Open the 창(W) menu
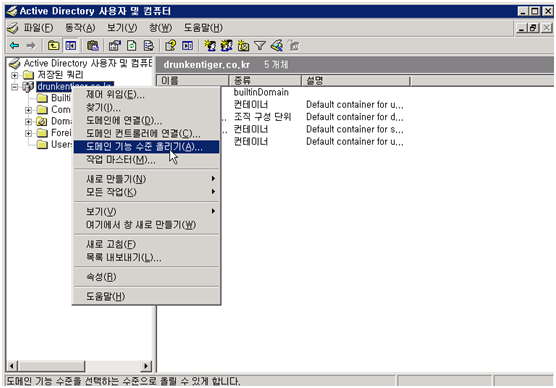The image size is (556, 388). [160, 28]
